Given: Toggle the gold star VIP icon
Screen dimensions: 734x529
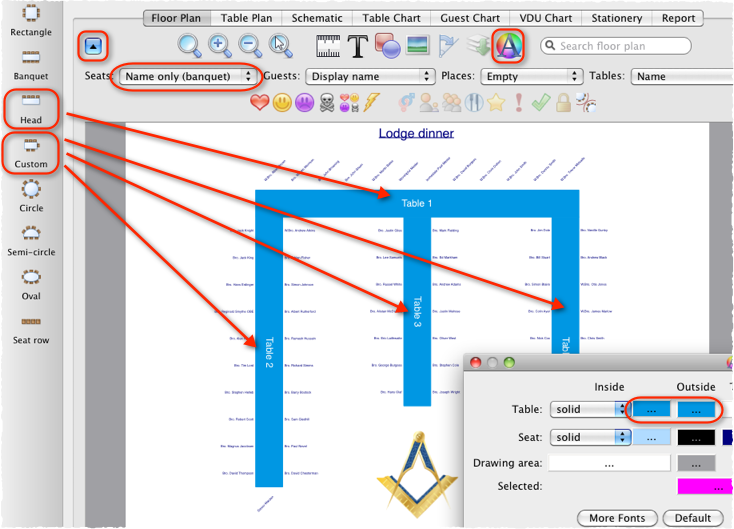Looking at the screenshot, I should tap(494, 102).
